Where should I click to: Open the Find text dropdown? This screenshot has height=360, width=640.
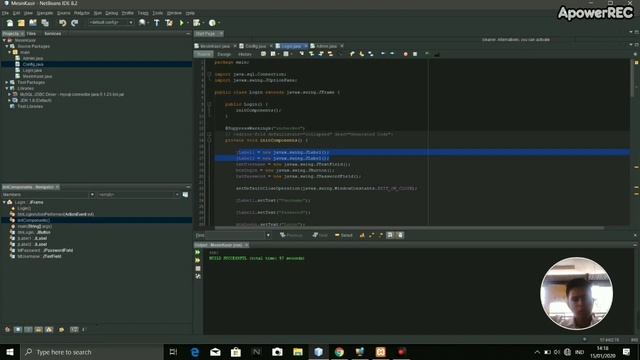pos(268,236)
